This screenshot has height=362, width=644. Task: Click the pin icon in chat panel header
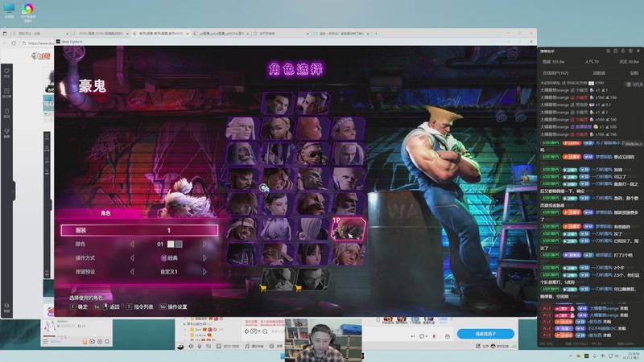click(x=609, y=51)
